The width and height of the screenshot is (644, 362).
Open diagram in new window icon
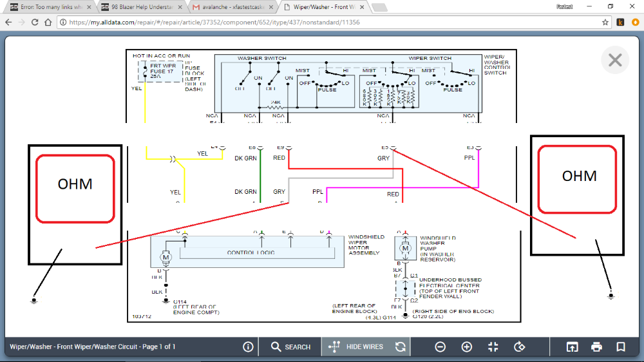click(x=572, y=347)
